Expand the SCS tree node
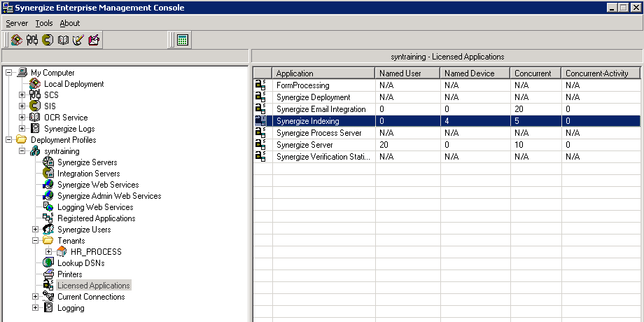Screen dimensions: 644x322 coord(22,95)
